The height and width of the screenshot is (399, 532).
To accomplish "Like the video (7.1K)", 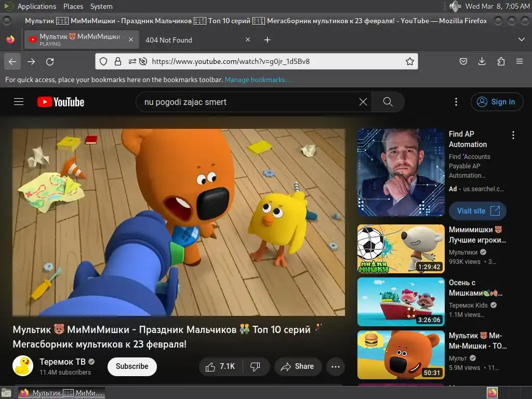I will 220,366.
